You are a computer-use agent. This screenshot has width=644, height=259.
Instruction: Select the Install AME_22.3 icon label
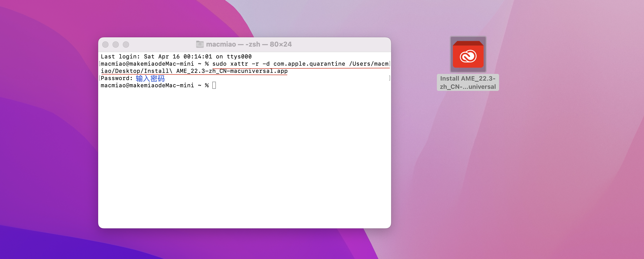tap(468, 82)
